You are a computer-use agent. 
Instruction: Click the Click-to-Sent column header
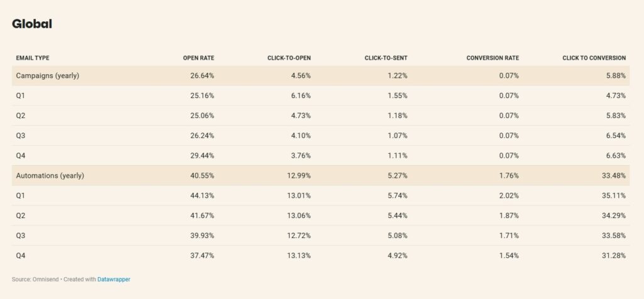pyautogui.click(x=386, y=58)
